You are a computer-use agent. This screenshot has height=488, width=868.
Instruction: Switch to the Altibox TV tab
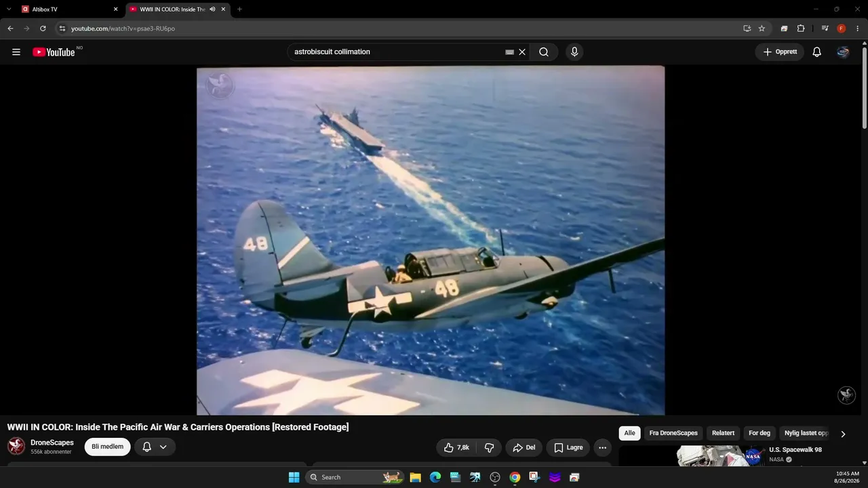click(x=70, y=9)
